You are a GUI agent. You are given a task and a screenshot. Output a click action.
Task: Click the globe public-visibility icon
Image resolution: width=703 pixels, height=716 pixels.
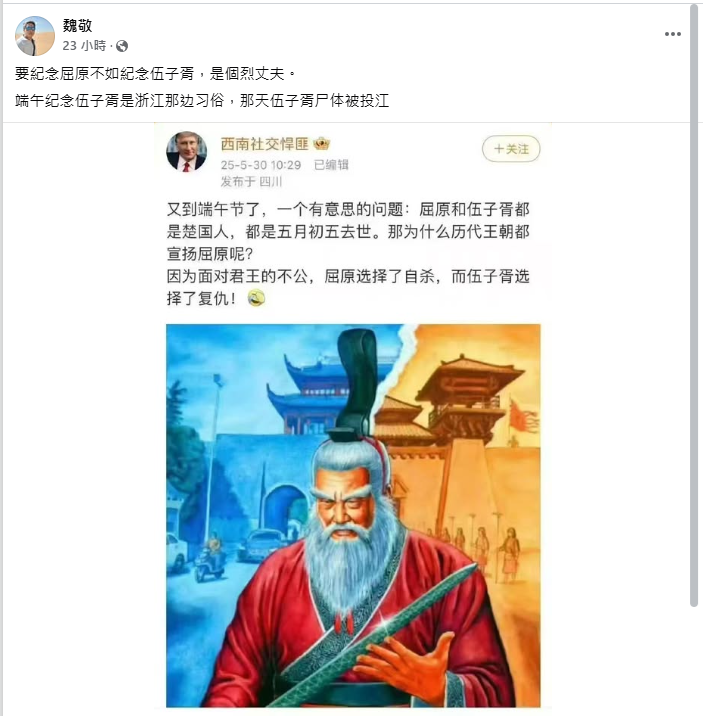[x=122, y=46]
